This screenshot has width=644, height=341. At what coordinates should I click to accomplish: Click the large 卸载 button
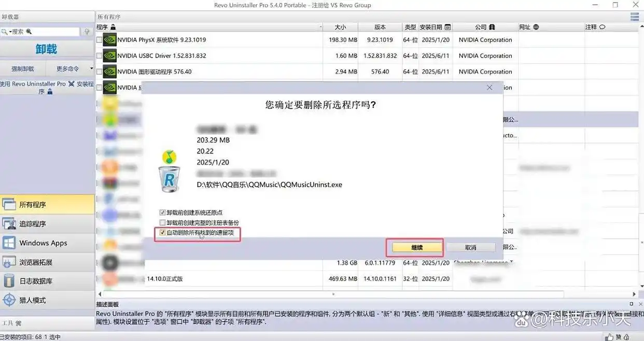tap(47, 49)
